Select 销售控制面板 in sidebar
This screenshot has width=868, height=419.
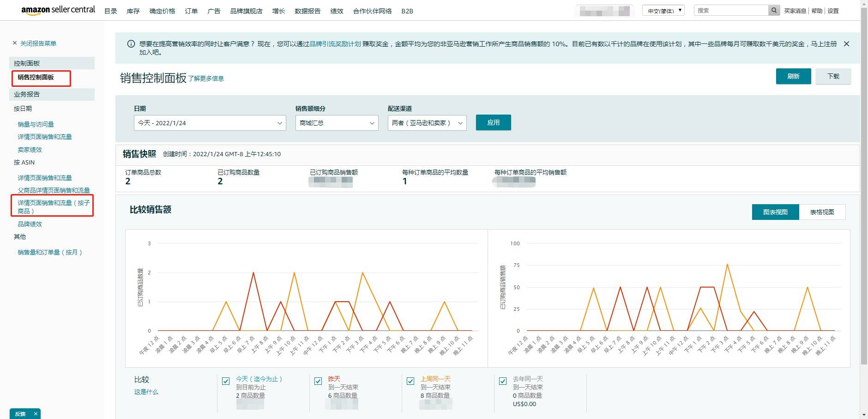[x=36, y=77]
